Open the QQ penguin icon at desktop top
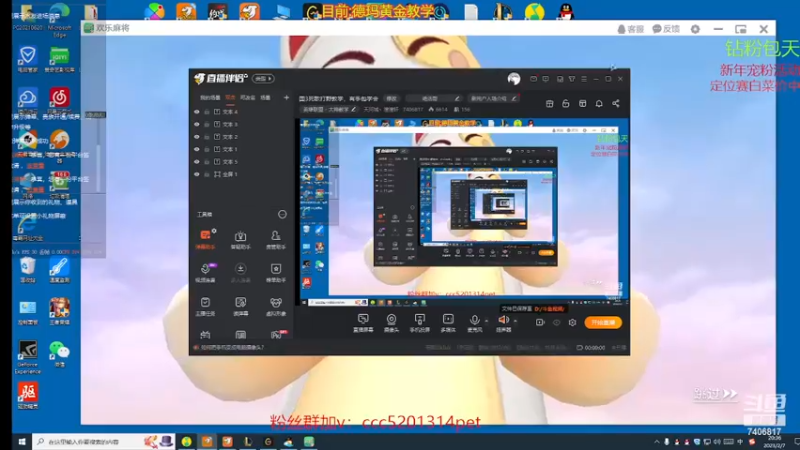The height and width of the screenshot is (450, 800). [565, 12]
